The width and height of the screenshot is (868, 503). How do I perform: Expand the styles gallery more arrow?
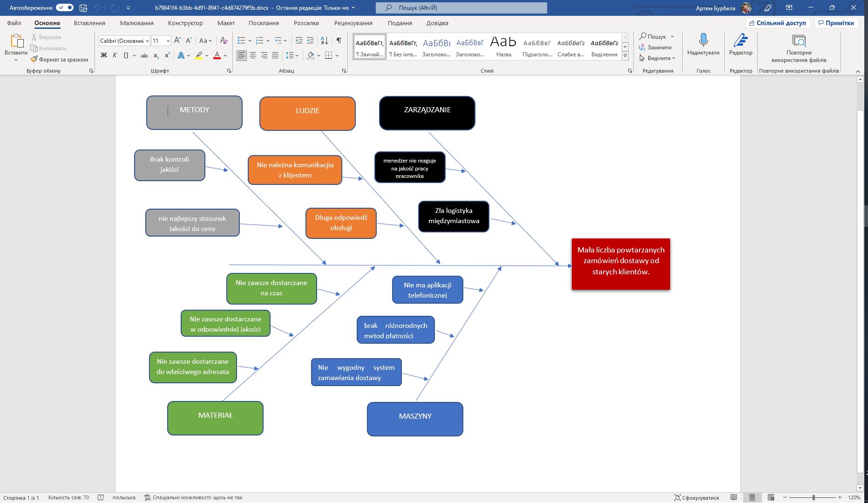pyautogui.click(x=625, y=56)
